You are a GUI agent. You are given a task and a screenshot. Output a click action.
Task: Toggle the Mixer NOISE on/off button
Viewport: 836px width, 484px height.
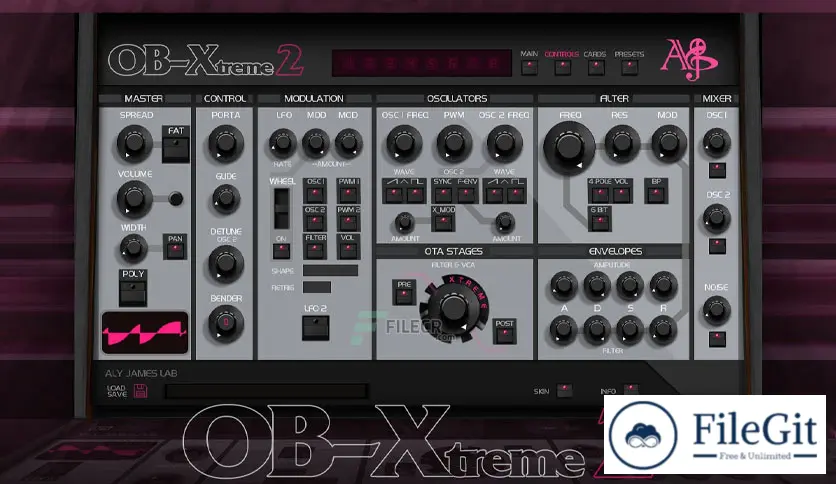click(717, 339)
